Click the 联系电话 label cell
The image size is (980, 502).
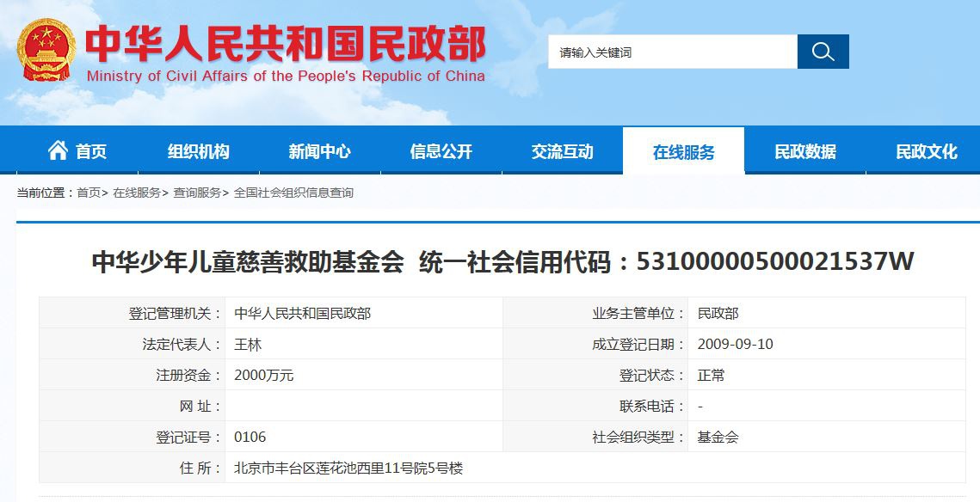point(595,406)
